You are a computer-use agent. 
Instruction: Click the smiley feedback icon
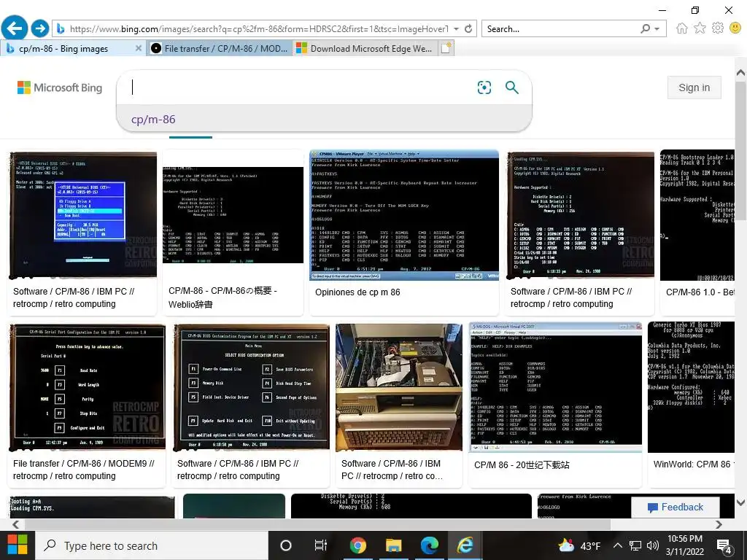click(735, 28)
